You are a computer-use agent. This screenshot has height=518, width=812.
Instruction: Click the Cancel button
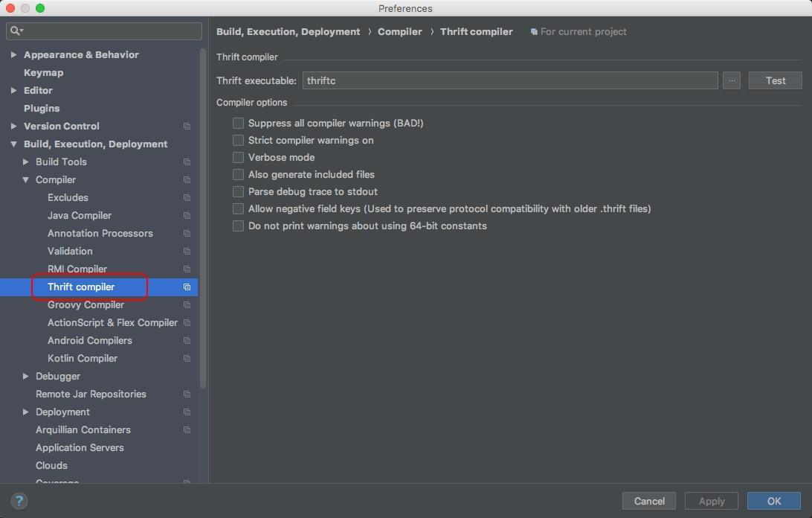pos(649,501)
